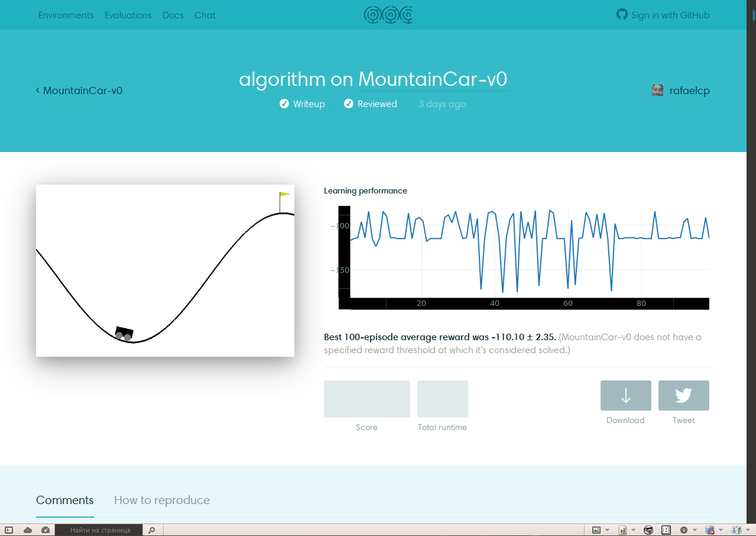Click the bold B extension icon

tap(666, 530)
